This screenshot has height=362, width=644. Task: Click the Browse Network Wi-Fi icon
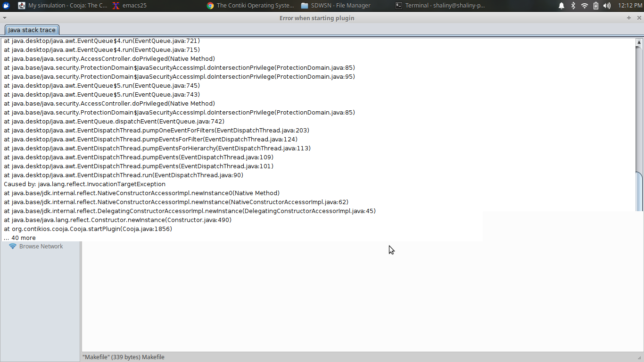pyautogui.click(x=13, y=247)
